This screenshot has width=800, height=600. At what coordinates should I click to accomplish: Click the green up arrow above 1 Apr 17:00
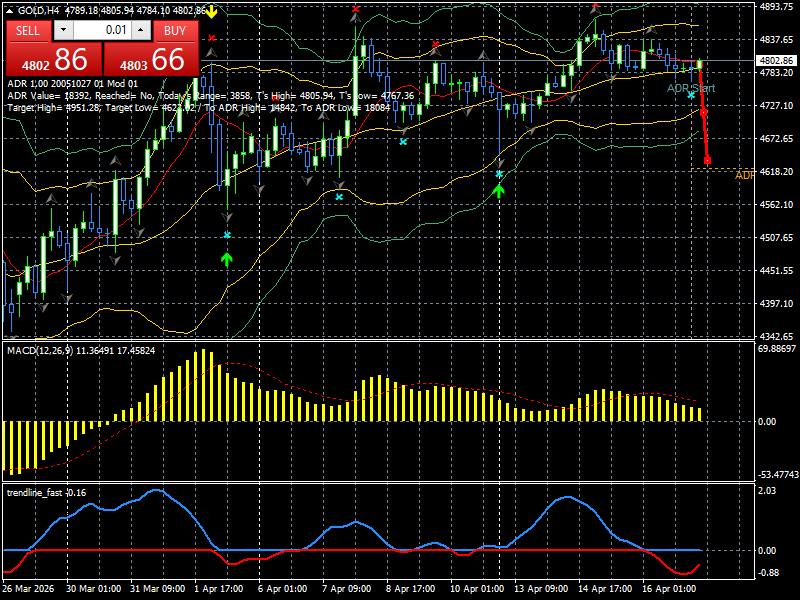click(227, 259)
